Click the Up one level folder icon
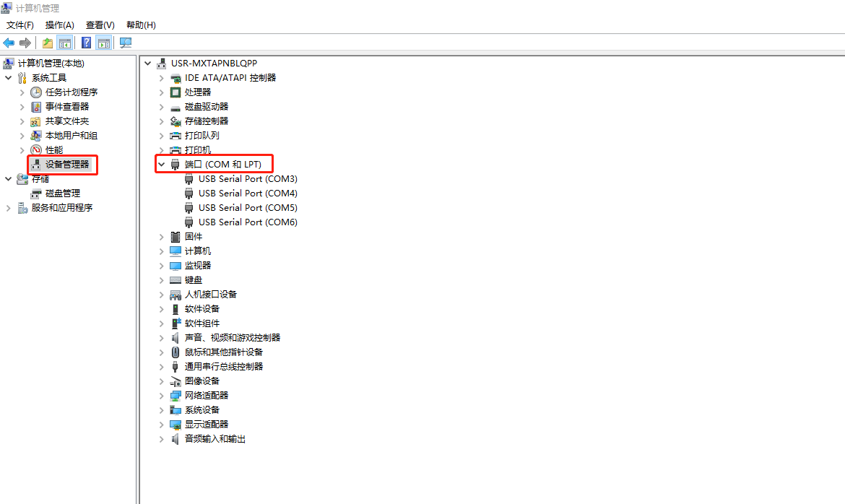This screenshot has height=504, width=845. [48, 43]
